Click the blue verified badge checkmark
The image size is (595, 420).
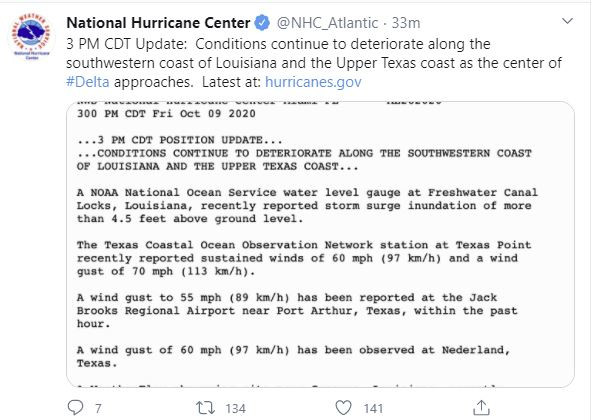click(x=262, y=23)
